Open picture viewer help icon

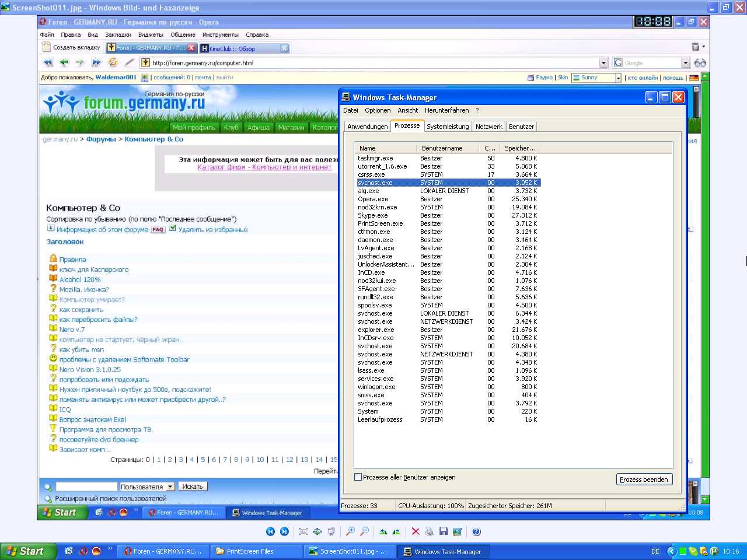(476, 531)
